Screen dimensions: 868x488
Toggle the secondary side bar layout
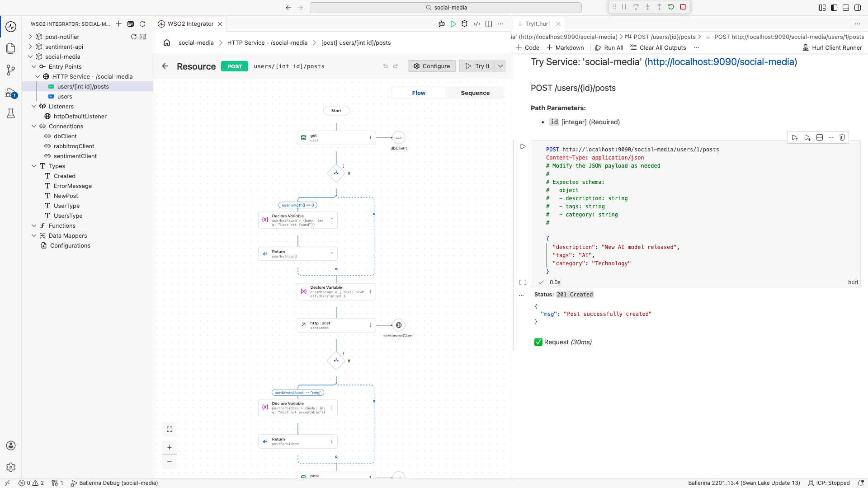pyautogui.click(x=858, y=8)
